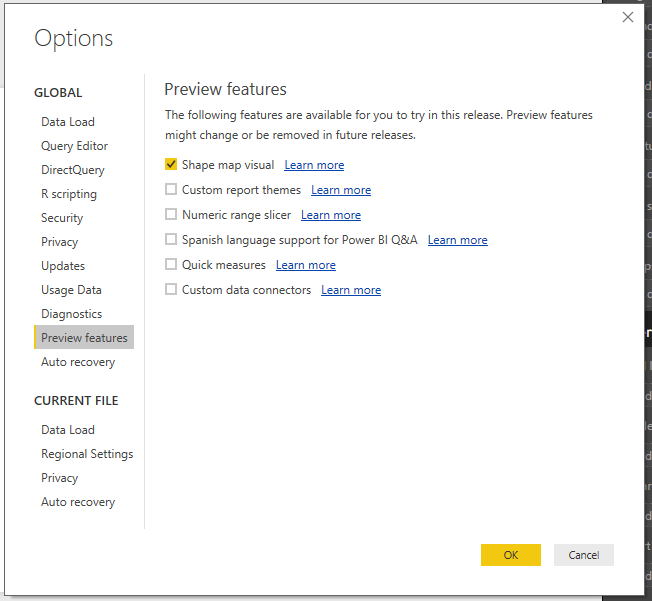
Task: Enable the Quick measures checkbox
Action: [x=171, y=264]
